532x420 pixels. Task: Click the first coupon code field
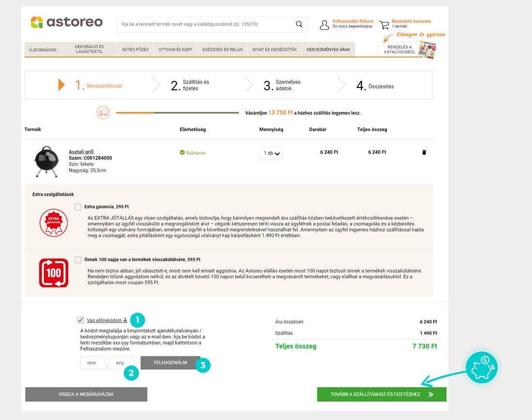(92, 363)
